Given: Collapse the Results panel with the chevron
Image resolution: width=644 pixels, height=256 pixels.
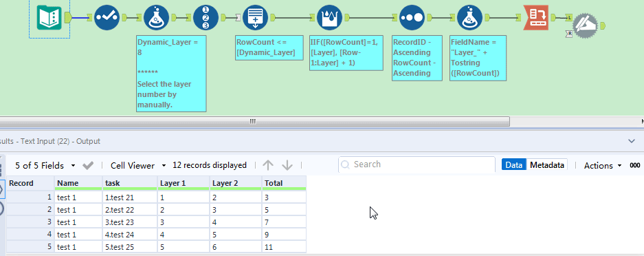Looking at the screenshot, I should [x=631, y=141].
